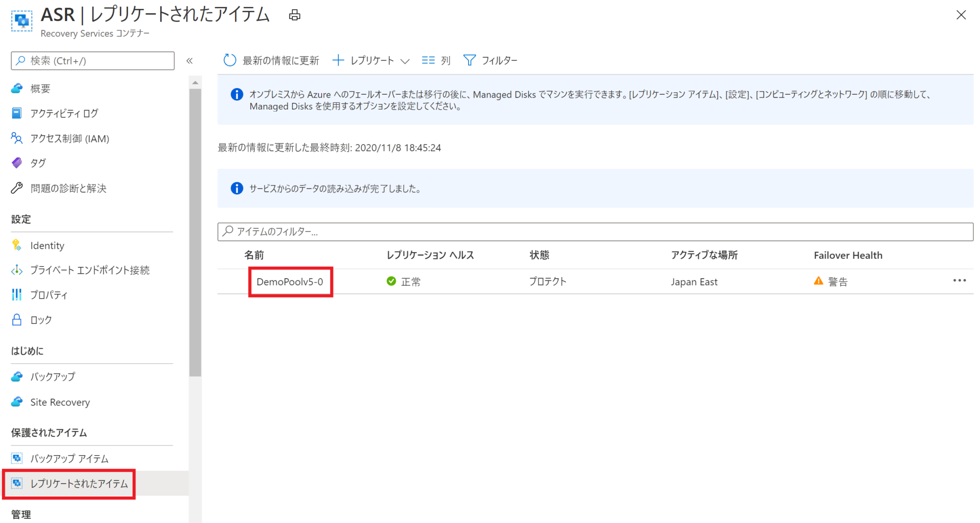Image resolution: width=980 pixels, height=523 pixels.
Task: Click the Managed Disks info banner icon
Action: 237,94
